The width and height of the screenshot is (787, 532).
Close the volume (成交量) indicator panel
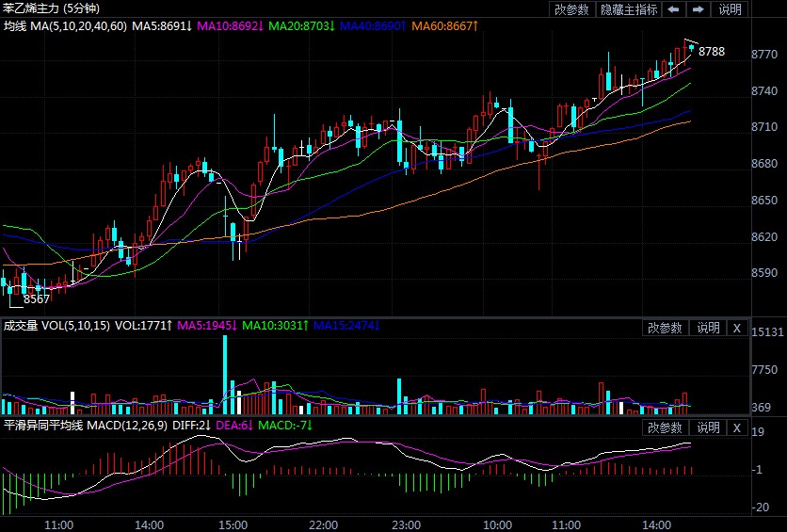pyautogui.click(x=737, y=328)
